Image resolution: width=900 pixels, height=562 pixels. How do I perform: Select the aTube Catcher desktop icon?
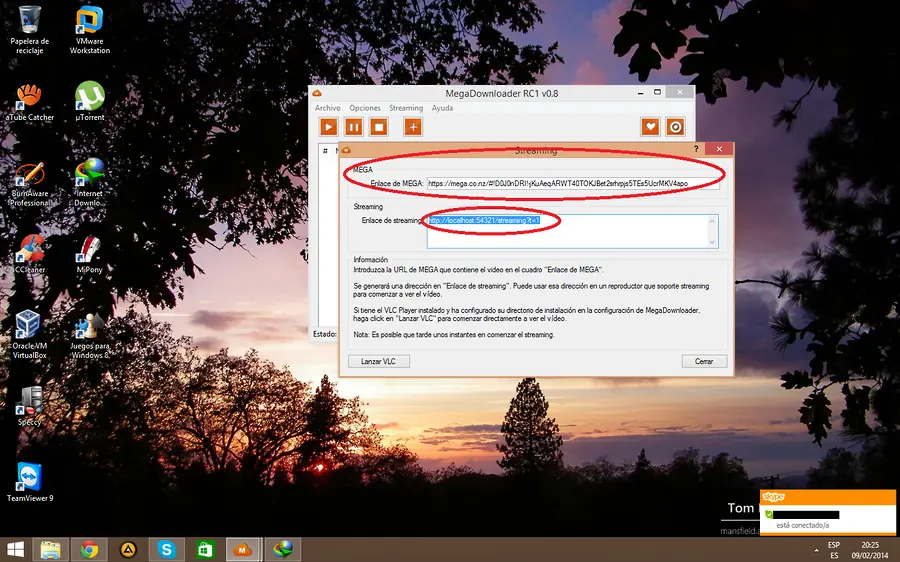tap(29, 102)
